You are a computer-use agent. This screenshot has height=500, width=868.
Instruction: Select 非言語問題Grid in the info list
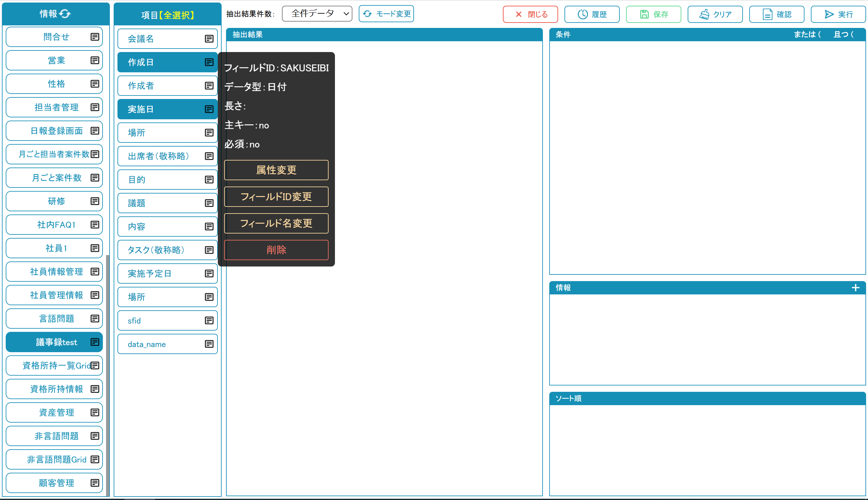click(x=54, y=459)
